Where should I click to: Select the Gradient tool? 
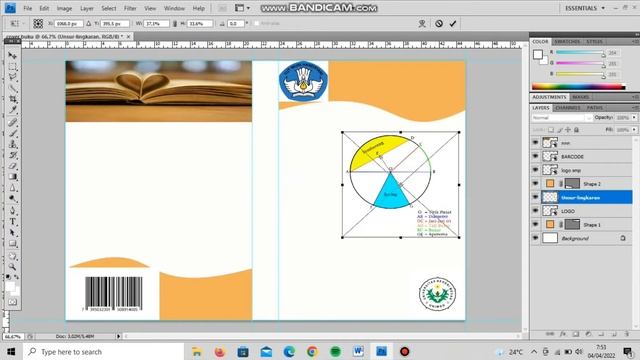[x=13, y=177]
